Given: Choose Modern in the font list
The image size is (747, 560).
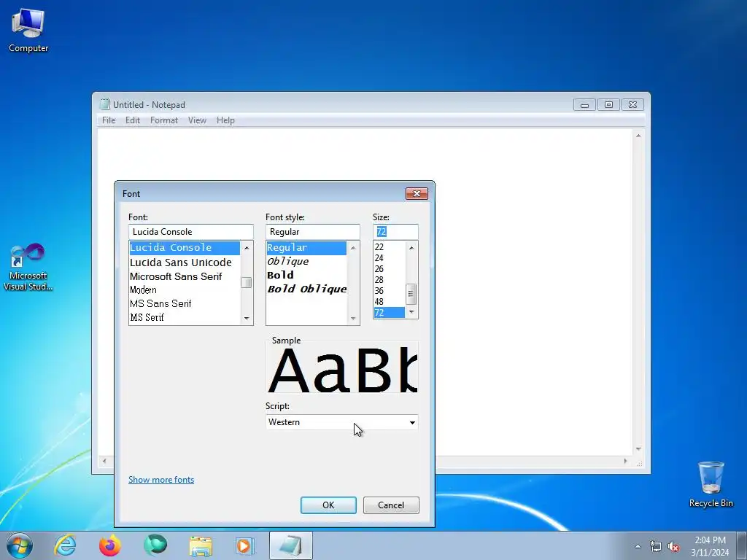Looking at the screenshot, I should pos(185,290).
